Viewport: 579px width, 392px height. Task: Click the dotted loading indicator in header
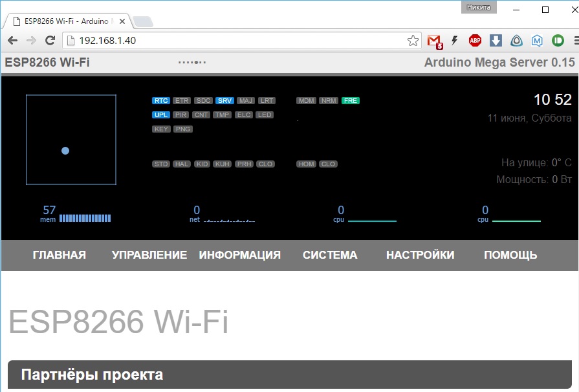192,62
